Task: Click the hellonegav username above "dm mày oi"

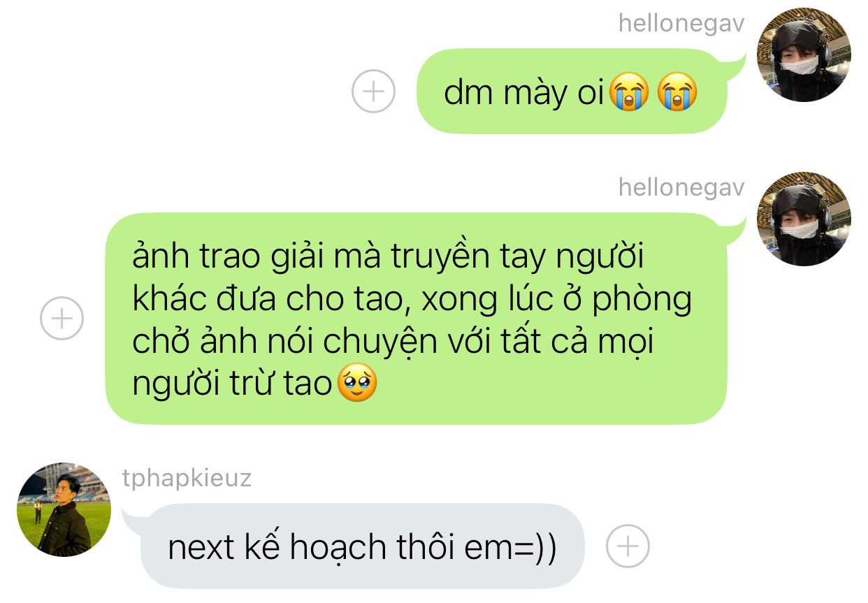Action: pyautogui.click(x=681, y=24)
